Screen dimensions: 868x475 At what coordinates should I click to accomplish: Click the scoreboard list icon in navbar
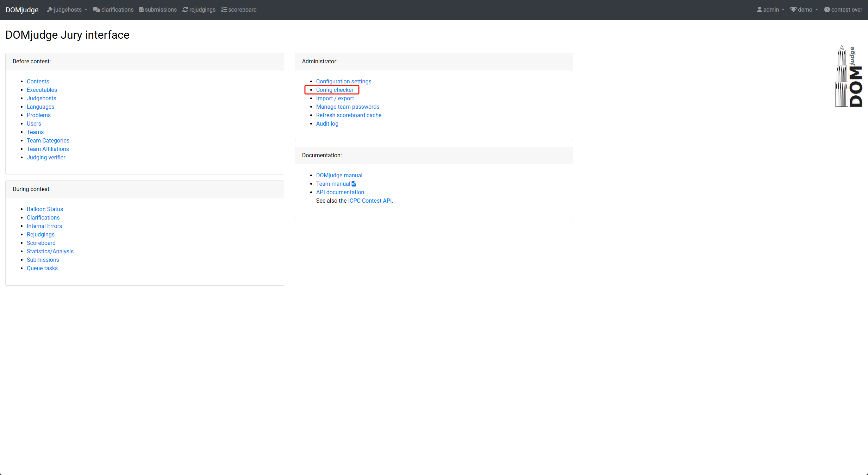[x=224, y=9]
